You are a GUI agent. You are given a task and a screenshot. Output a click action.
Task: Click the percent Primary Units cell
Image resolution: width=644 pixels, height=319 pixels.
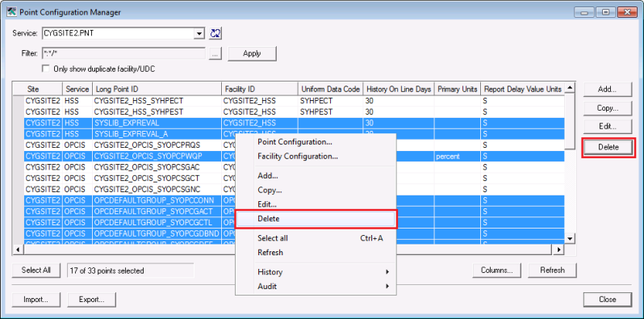pos(458,157)
